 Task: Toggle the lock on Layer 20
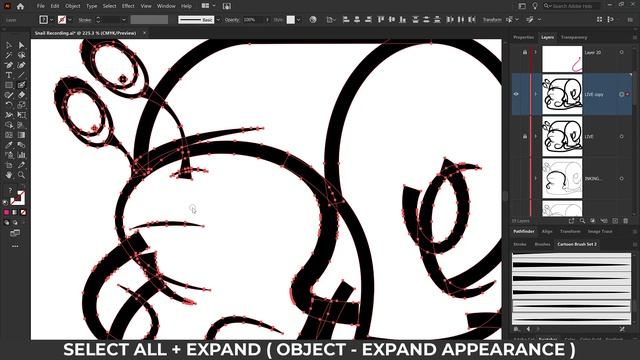point(525,52)
